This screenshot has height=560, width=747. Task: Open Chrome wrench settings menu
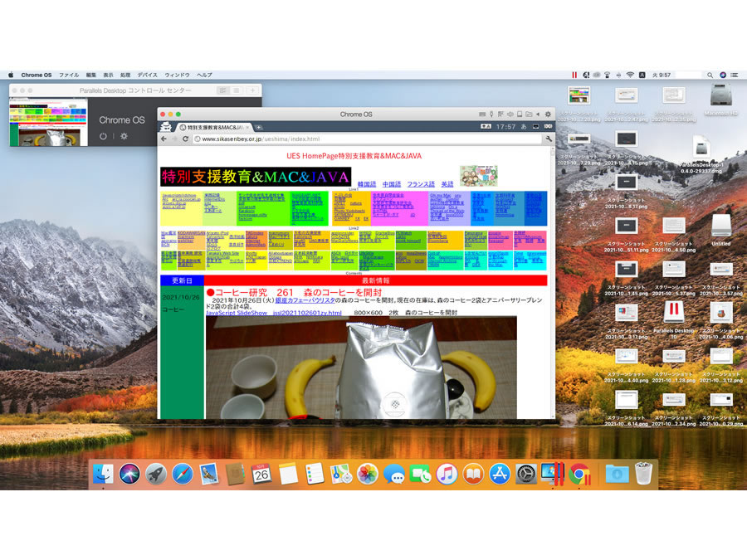click(x=549, y=139)
